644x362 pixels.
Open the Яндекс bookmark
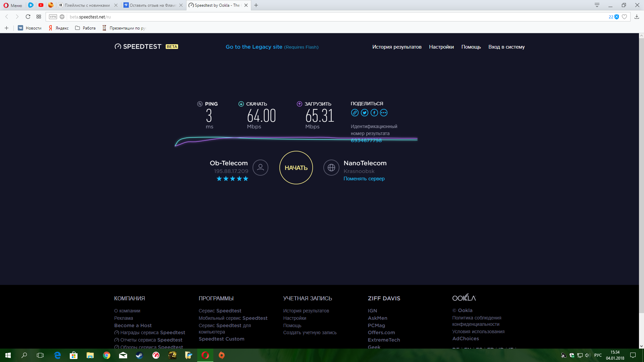[x=59, y=28]
